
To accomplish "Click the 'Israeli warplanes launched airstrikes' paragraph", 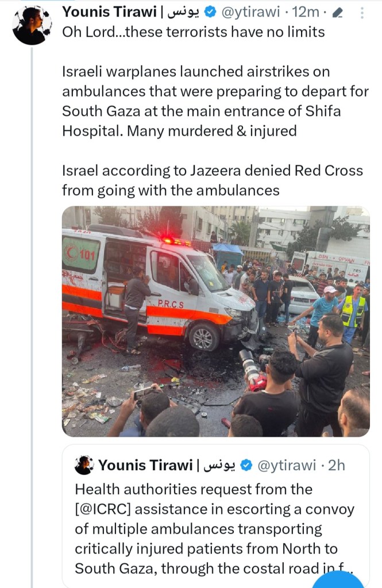I will [x=215, y=101].
